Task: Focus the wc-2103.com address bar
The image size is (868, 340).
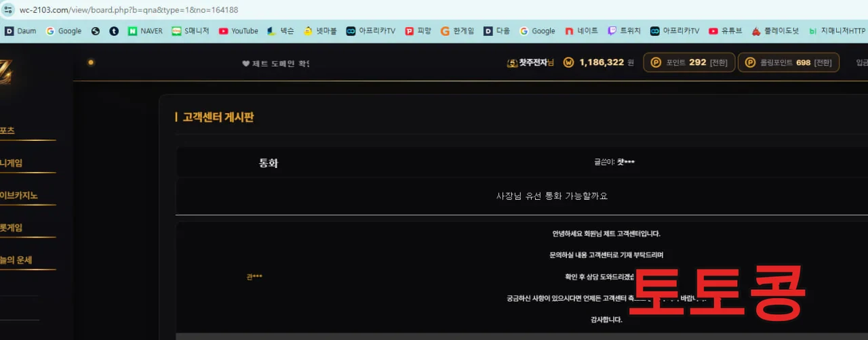Action: pyautogui.click(x=129, y=10)
